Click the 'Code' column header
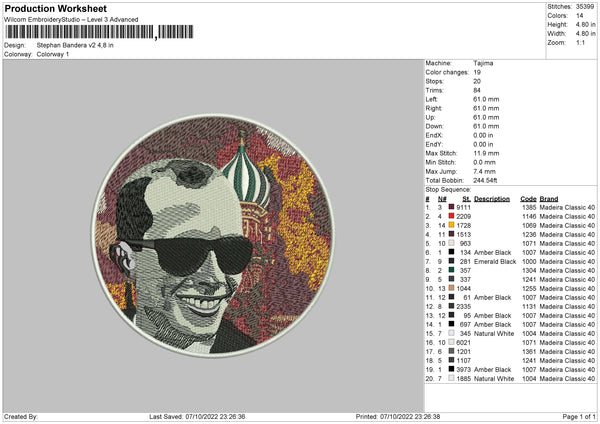 pos(528,199)
